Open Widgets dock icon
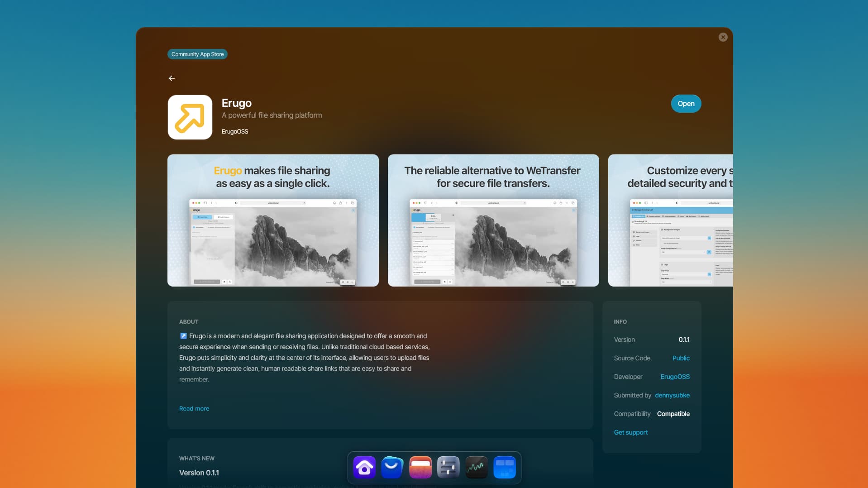 [x=505, y=468]
